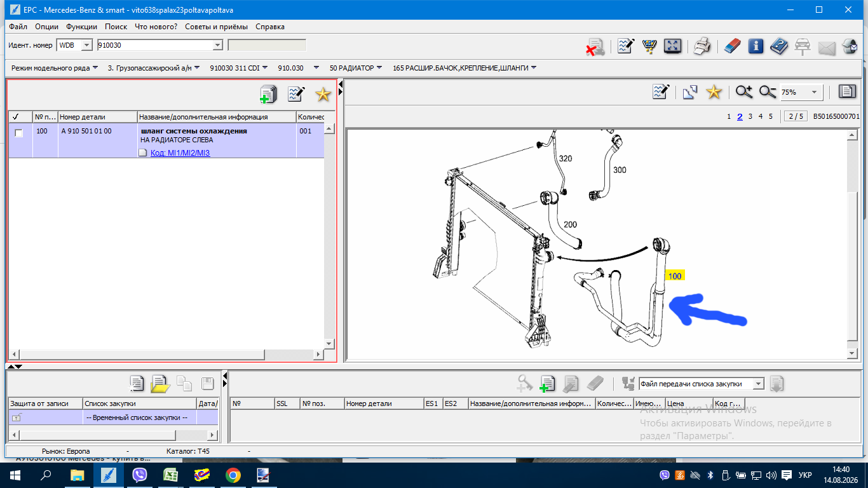868x488 pixels.
Task: Open the WDB ident prefix dropdown
Action: (x=87, y=45)
